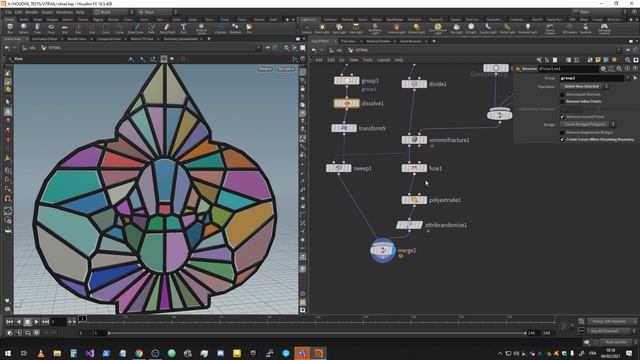640x360 pixels.
Task: Select the Sphere shelf tool
Action: pos(24,28)
